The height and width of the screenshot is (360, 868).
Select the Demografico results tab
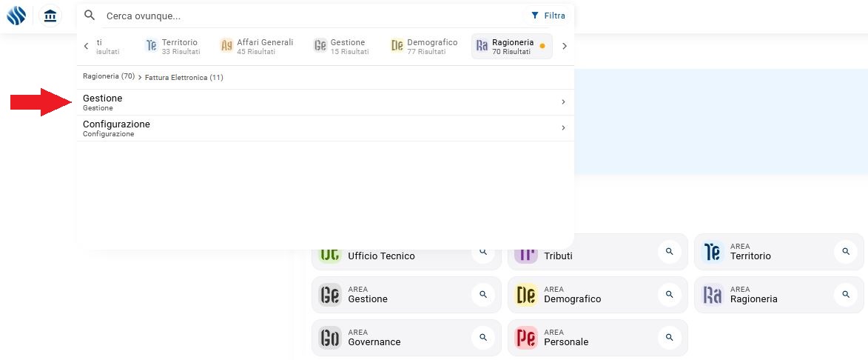click(x=424, y=46)
